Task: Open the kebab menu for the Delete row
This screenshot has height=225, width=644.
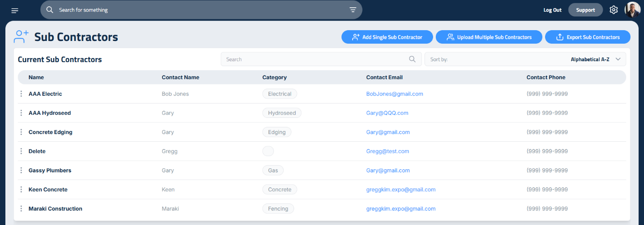Action: point(21,151)
